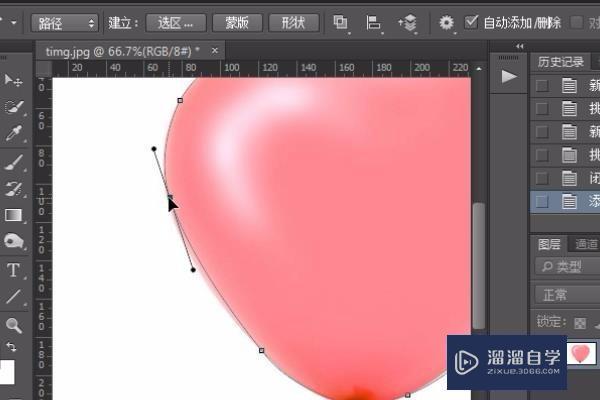This screenshot has width=600, height=400.
Task: Click the foreground color swatch
Action: tap(7, 371)
